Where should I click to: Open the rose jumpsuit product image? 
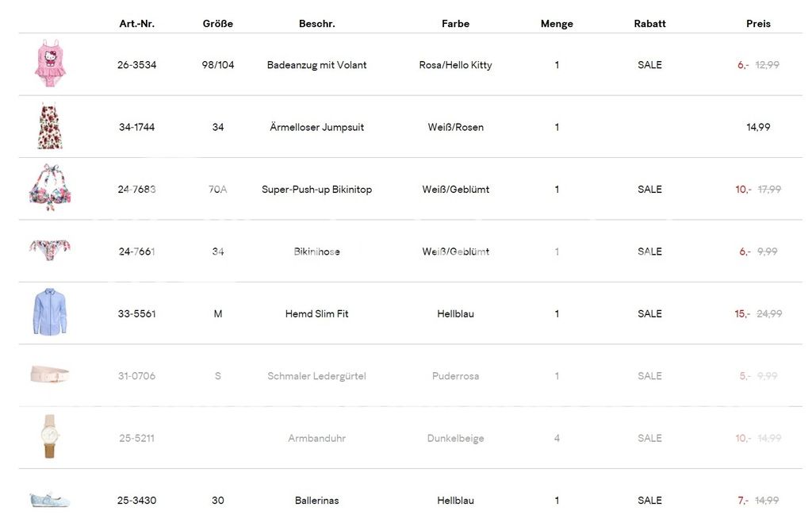(50, 126)
